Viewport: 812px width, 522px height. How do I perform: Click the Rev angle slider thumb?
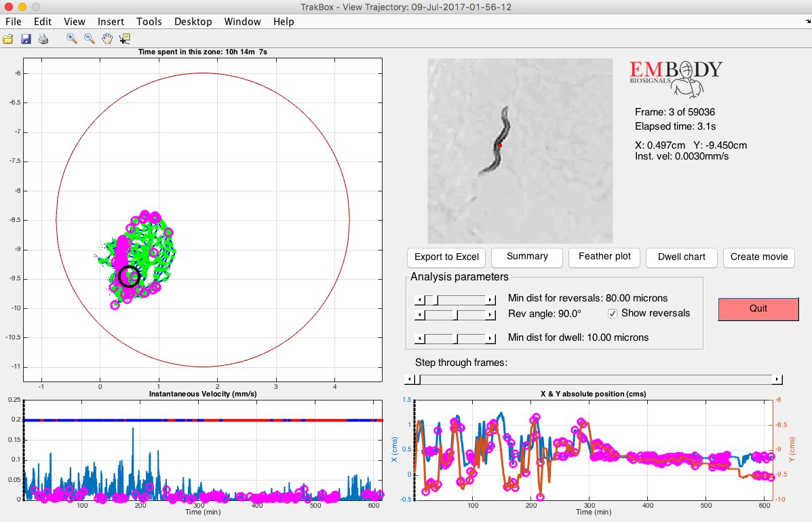click(455, 315)
